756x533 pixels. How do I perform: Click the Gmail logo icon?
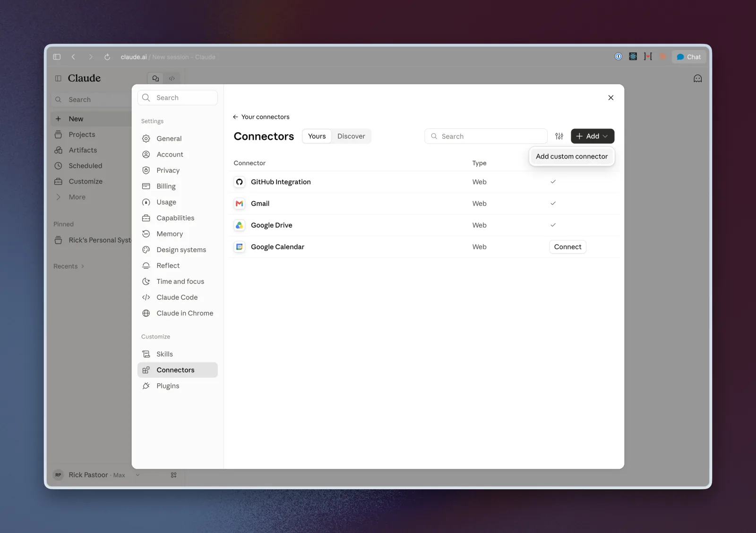(240, 203)
